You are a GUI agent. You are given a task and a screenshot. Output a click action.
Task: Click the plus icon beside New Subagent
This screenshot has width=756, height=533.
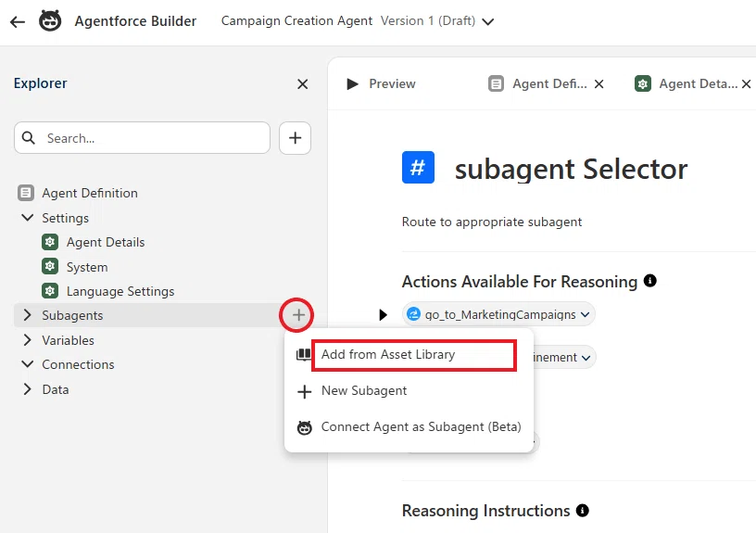(x=304, y=391)
